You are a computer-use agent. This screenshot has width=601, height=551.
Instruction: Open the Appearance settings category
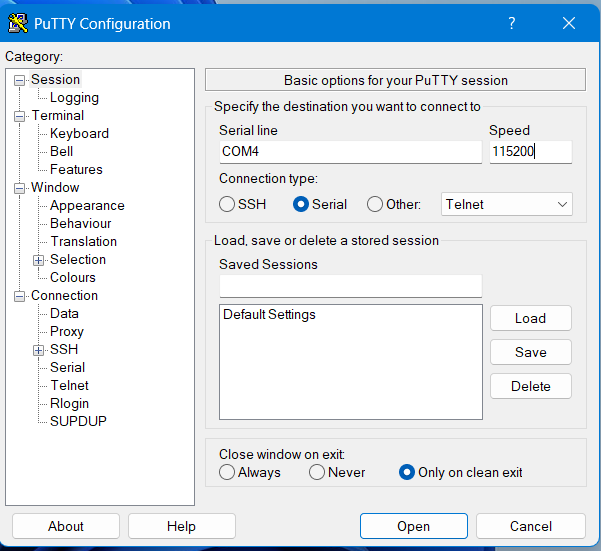coord(87,205)
